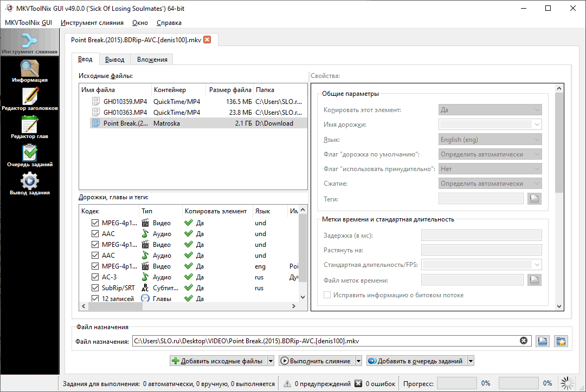The height and width of the screenshot is (392, 586).
Task: Clear the destination file path
Action: point(524,341)
